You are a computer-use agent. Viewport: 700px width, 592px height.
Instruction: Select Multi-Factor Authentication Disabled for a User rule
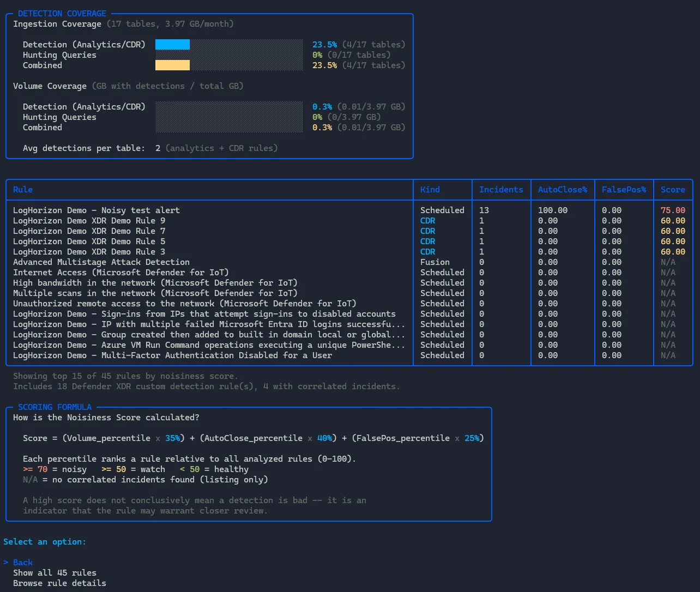click(172, 355)
